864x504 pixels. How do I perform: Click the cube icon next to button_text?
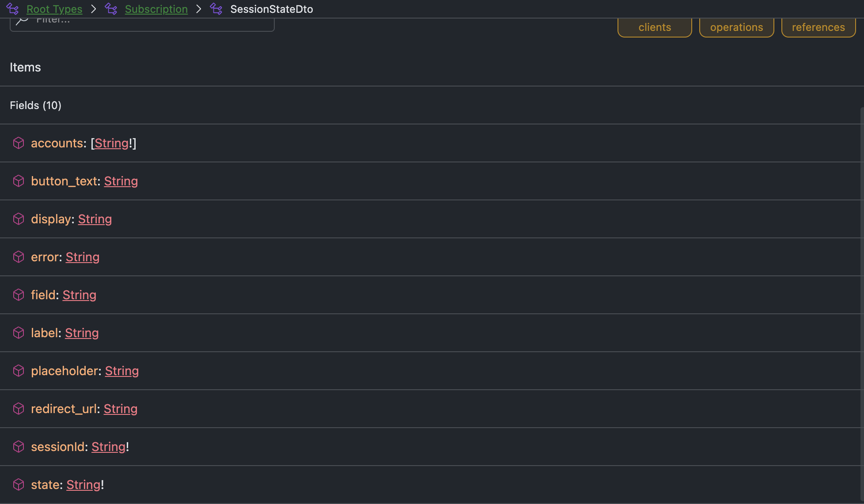(19, 181)
